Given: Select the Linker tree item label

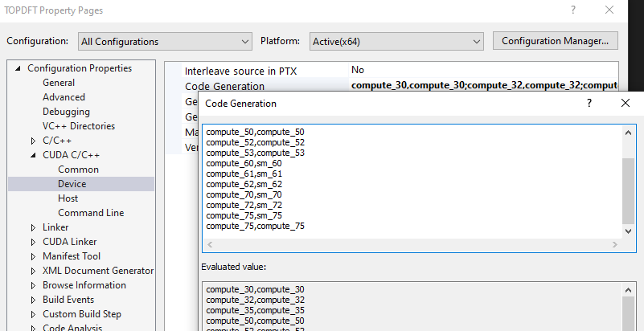Looking at the screenshot, I should (x=55, y=227).
